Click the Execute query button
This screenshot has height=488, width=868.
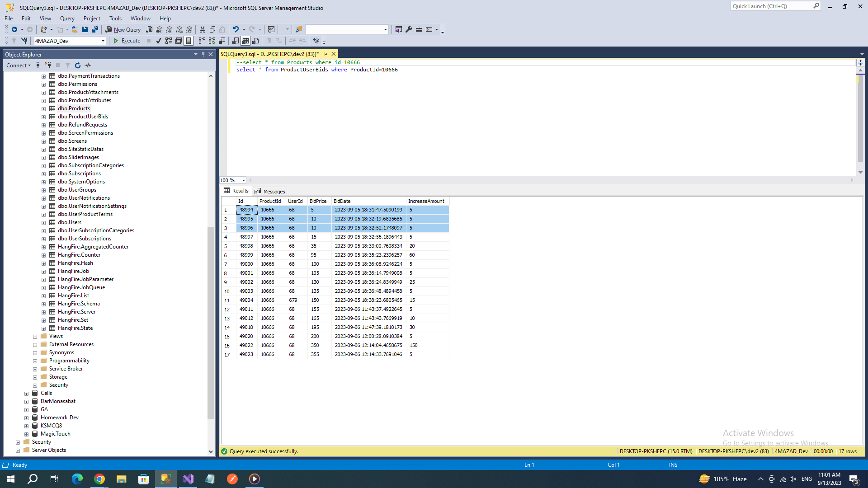pyautogui.click(x=127, y=41)
